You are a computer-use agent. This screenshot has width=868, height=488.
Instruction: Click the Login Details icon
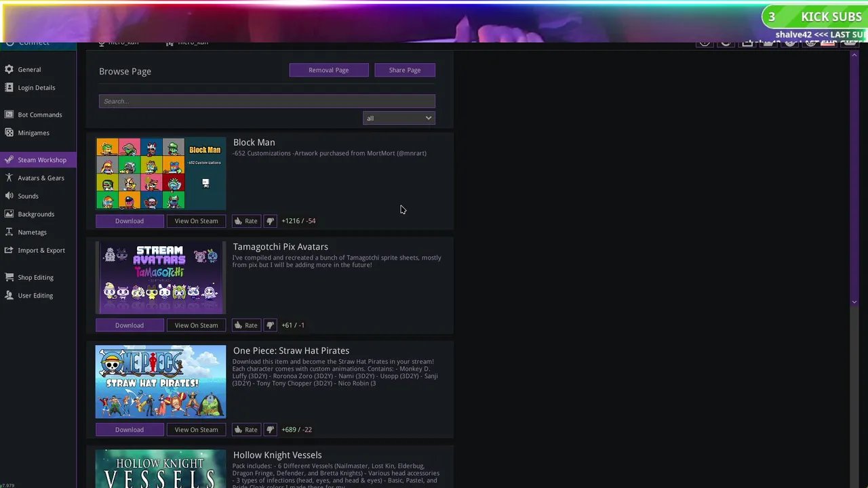pyautogui.click(x=9, y=87)
